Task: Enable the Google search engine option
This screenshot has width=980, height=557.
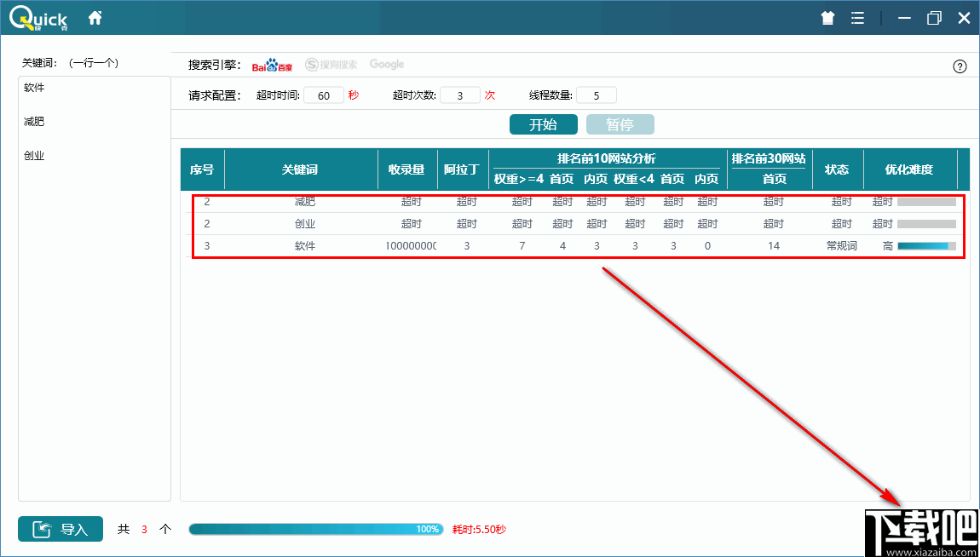Action: pos(386,64)
